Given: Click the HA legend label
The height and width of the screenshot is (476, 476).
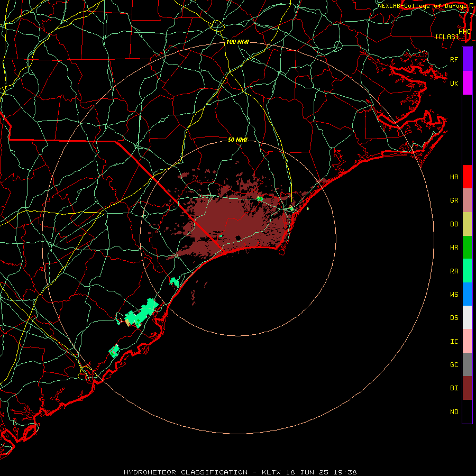Looking at the screenshot, I should click(x=454, y=177).
